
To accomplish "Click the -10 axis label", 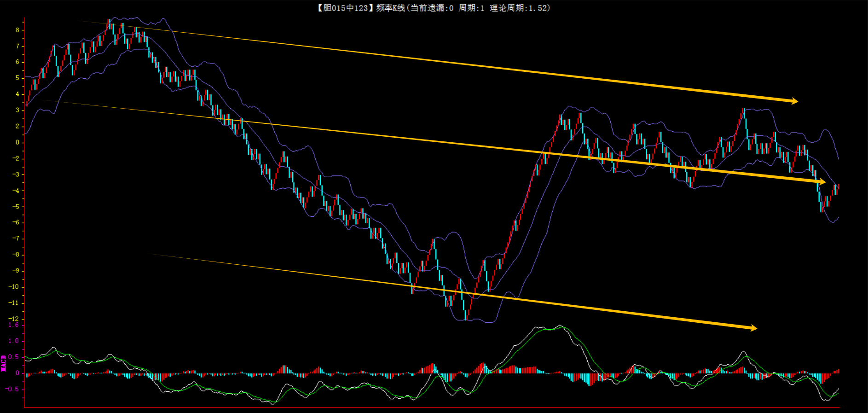I will [x=14, y=287].
